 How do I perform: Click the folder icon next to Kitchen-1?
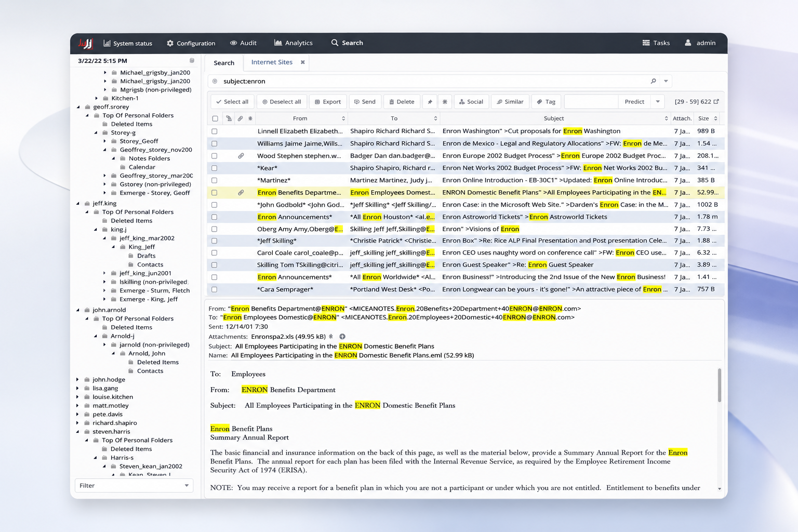(105, 98)
